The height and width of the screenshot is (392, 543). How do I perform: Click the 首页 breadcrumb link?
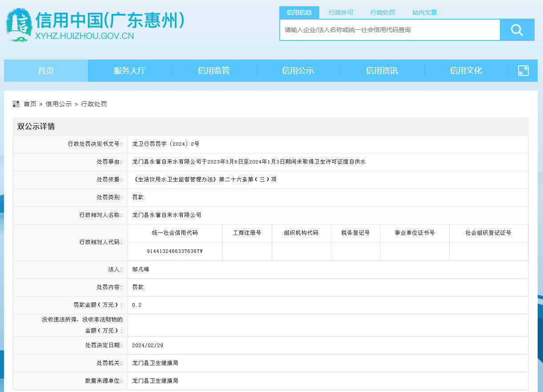tap(30, 104)
